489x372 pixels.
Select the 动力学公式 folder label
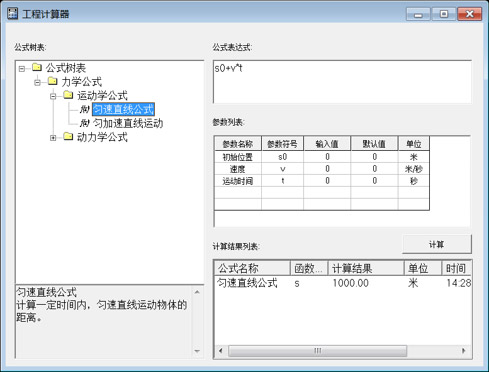(x=102, y=137)
